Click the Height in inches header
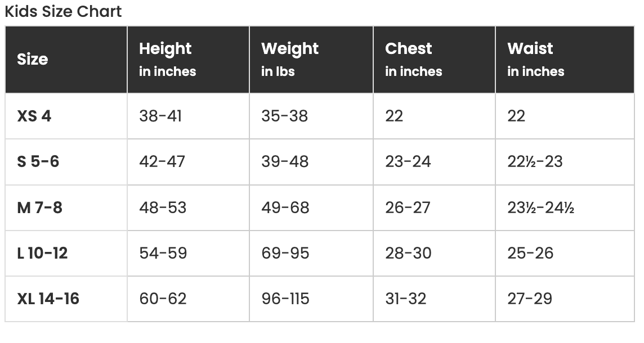The height and width of the screenshot is (343, 644). click(x=167, y=59)
